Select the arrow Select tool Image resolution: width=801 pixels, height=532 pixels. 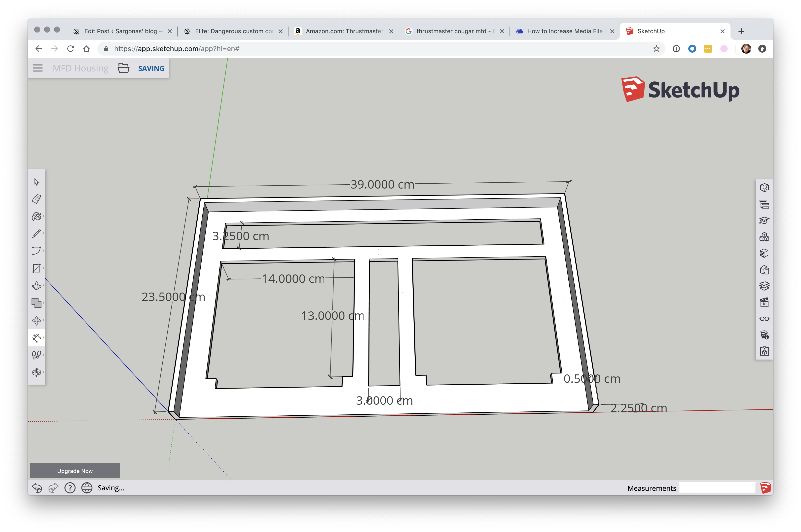coord(37,182)
